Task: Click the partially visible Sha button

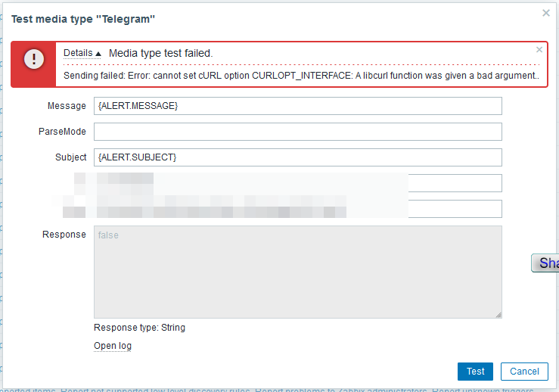Action: 546,263
